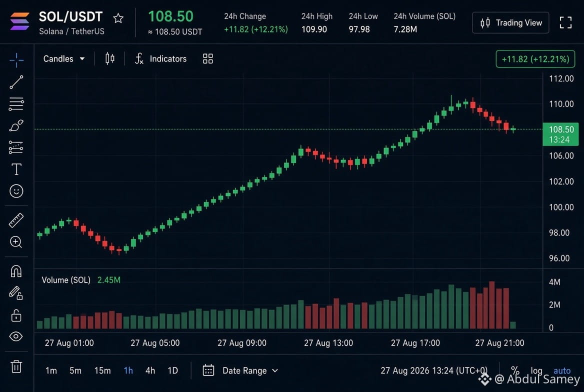Viewport: 584px width, 392px height.
Task: Click the calendar icon beside Date Range
Action: (208, 370)
